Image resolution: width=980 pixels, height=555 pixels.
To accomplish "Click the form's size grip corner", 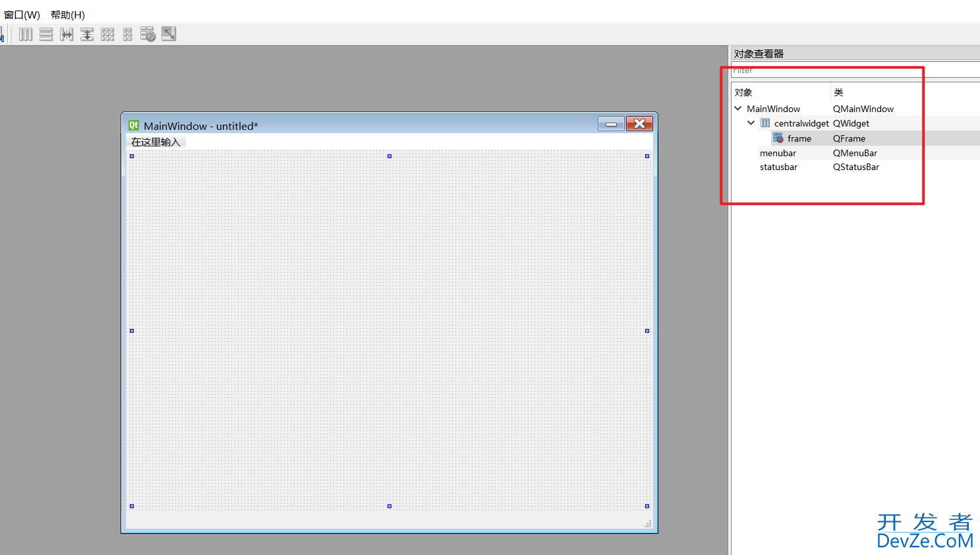I will tap(648, 524).
